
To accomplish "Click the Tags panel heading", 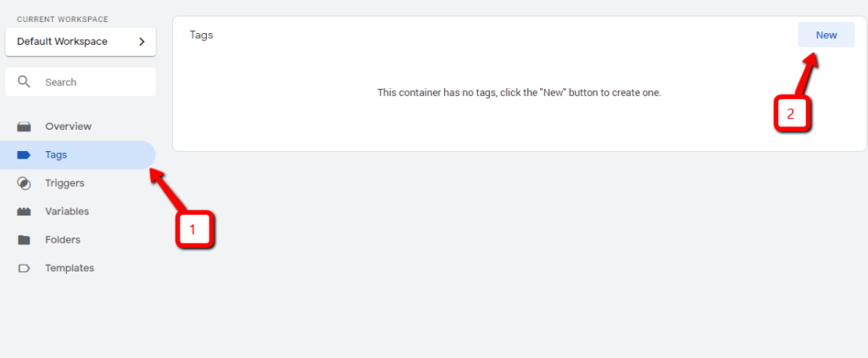I will pyautogui.click(x=201, y=36).
